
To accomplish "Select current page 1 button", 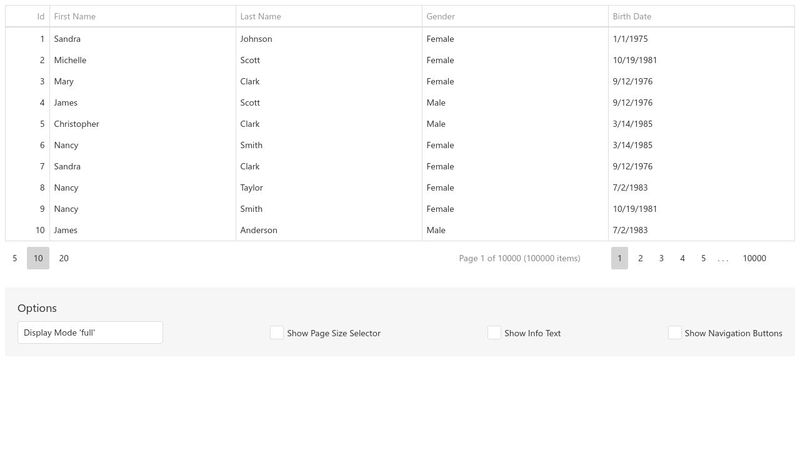I will point(620,258).
